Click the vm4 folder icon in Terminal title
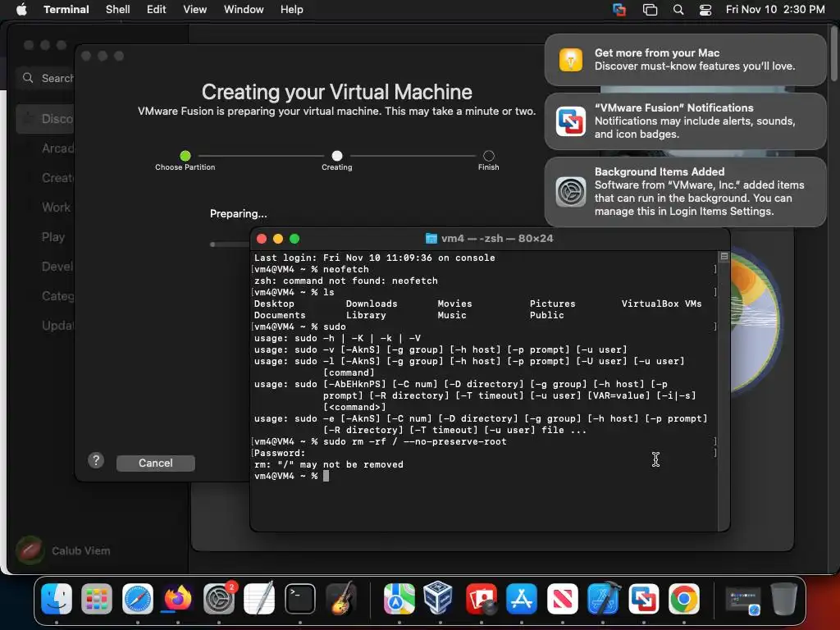This screenshot has height=630, width=840. (x=431, y=239)
